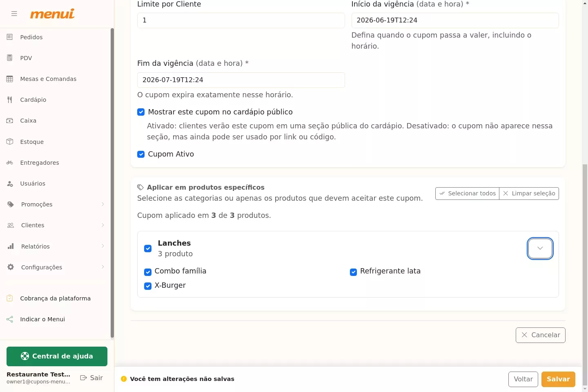Click the sidebar vertical scrollbar
Viewport: 588px width, 392px height.
tap(112, 183)
